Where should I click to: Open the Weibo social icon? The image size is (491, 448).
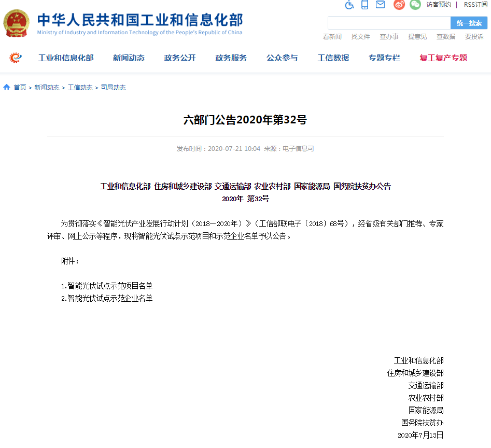399,5
